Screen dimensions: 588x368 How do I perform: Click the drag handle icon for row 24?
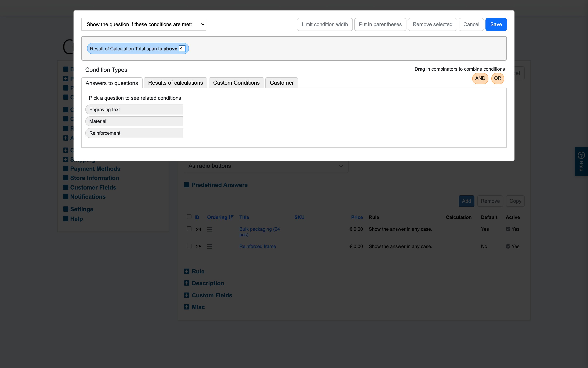(210, 229)
